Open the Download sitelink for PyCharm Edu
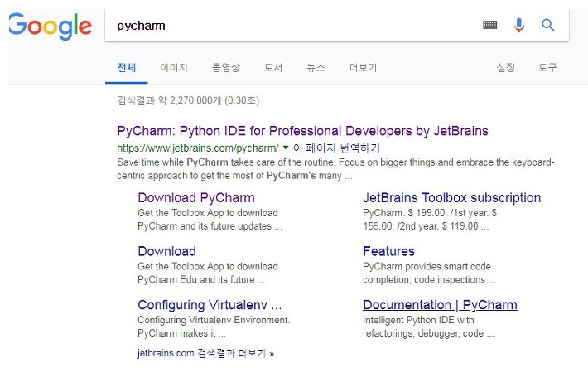This screenshot has width=588, height=368. point(166,251)
